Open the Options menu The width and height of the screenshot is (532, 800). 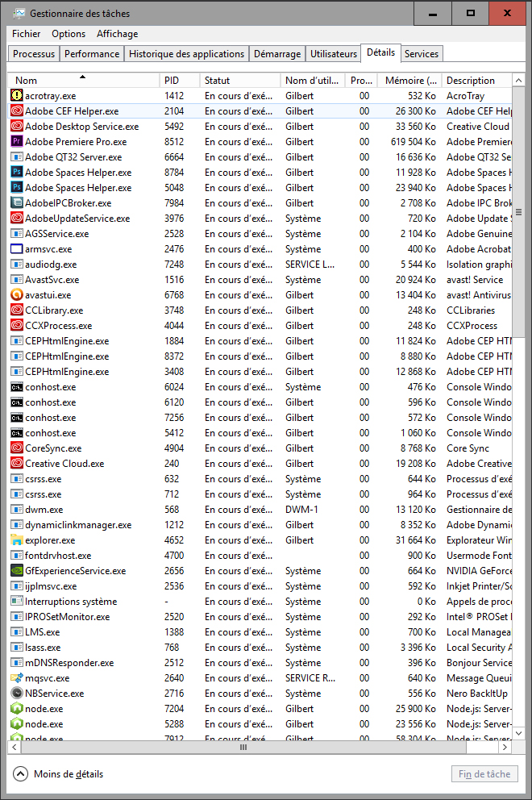point(69,34)
